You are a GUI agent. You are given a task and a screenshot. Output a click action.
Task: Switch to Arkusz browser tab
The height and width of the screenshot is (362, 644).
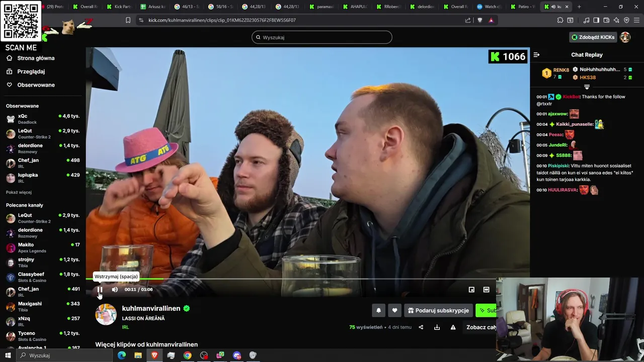[153, 7]
